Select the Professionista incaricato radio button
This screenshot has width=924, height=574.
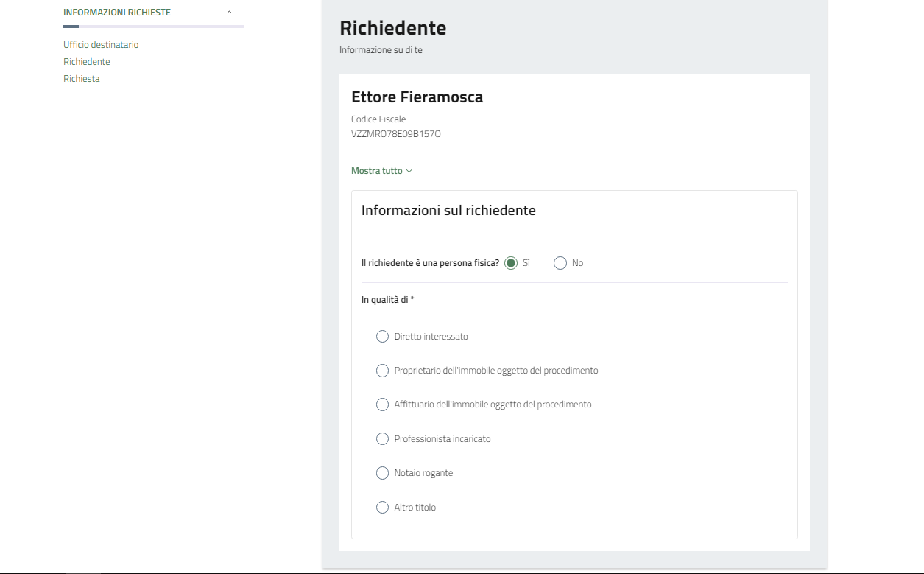tap(382, 439)
